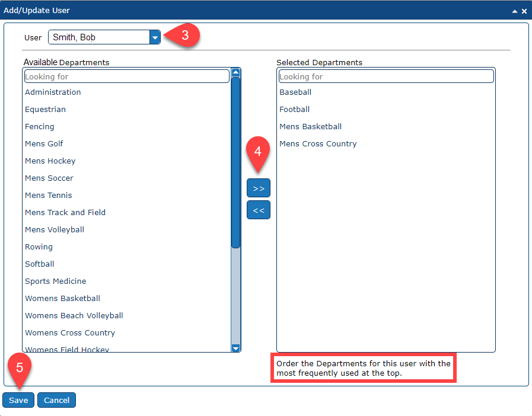This screenshot has height=416, width=532.
Task: Click the Selected Departments search field
Action: [386, 76]
